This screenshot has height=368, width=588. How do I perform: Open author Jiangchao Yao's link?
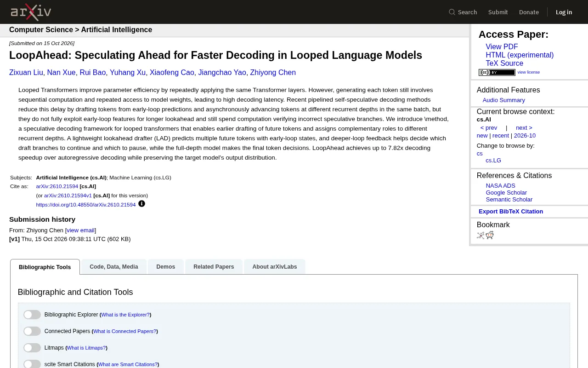(x=222, y=73)
